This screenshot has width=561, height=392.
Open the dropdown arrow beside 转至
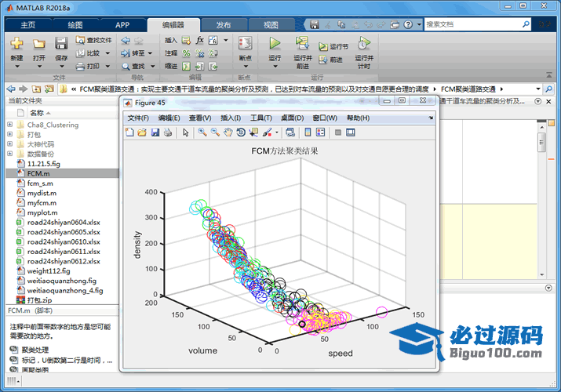point(150,53)
